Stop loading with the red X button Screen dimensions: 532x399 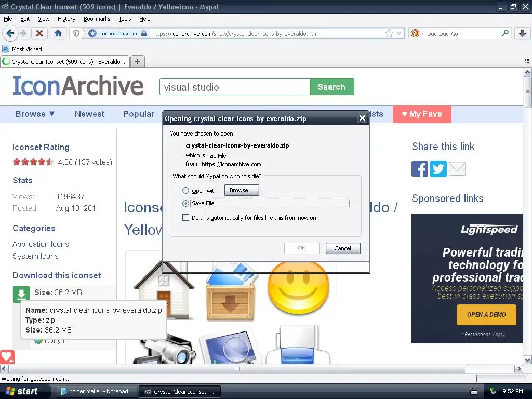click(x=39, y=33)
